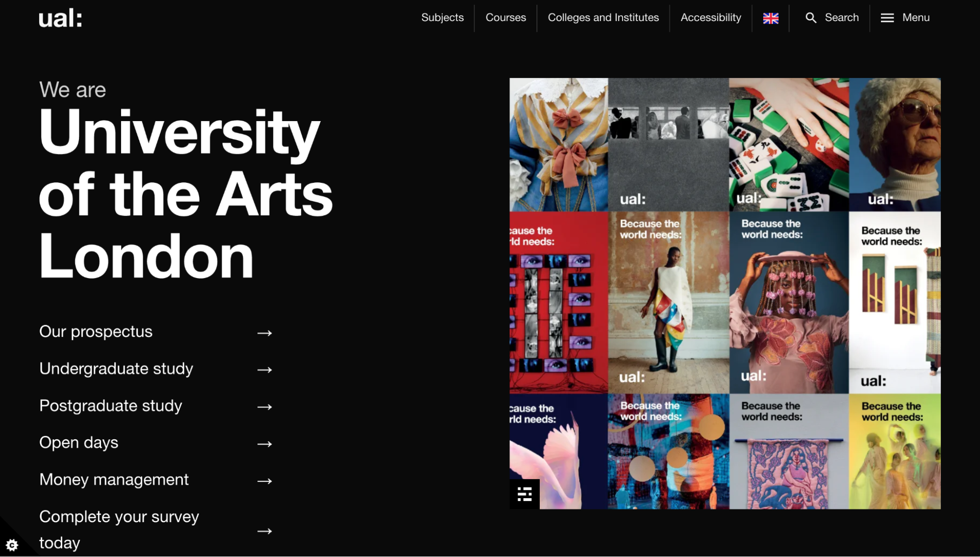Click Complete your survey today
The image size is (980, 557).
119,529
